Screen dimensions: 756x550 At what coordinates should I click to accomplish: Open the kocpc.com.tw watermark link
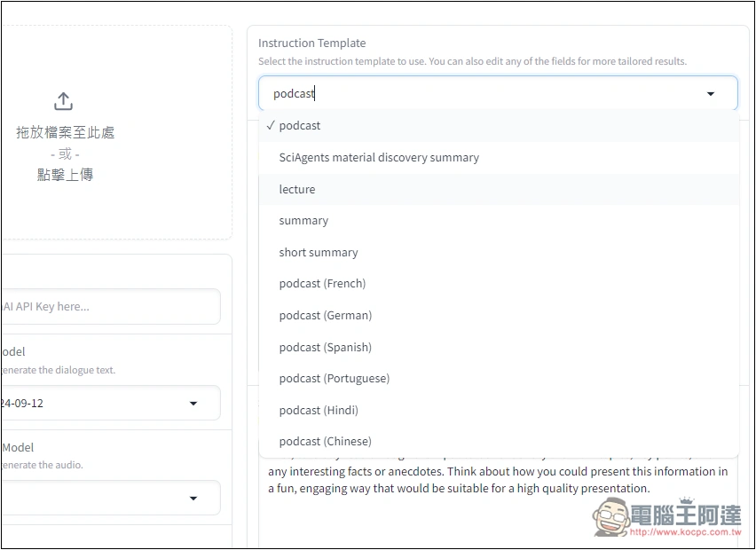point(685,532)
